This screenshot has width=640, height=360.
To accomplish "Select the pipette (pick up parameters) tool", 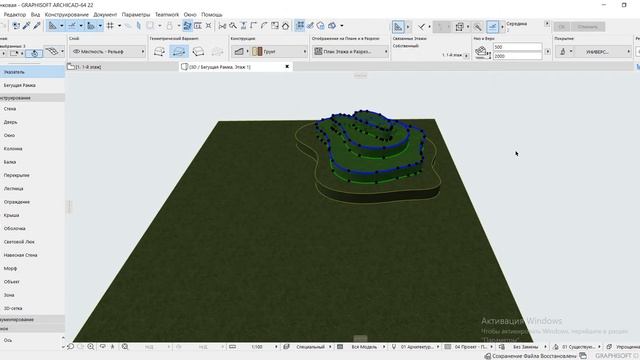I will (x=27, y=26).
